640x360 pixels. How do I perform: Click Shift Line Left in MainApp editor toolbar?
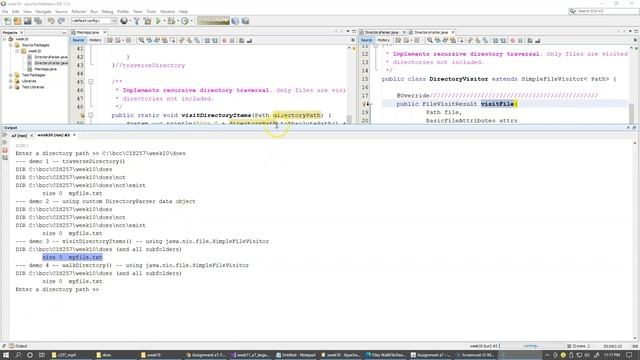[x=207, y=40]
